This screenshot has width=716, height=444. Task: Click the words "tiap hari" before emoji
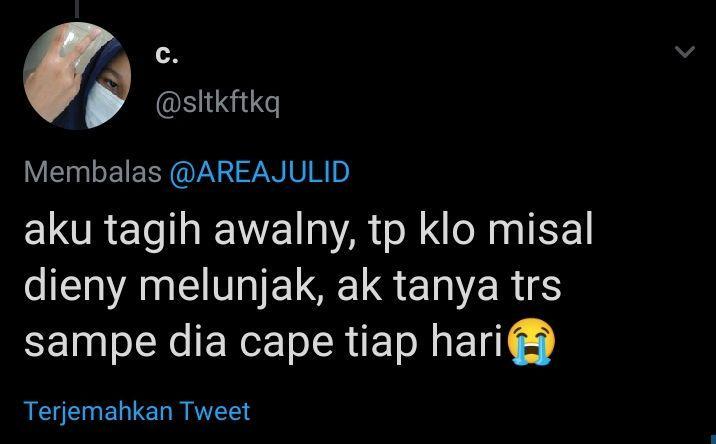point(424,343)
